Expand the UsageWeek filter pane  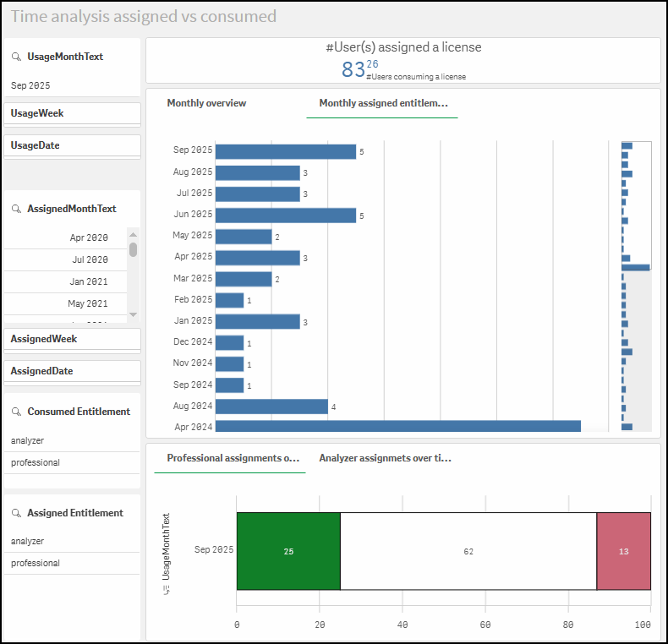point(72,113)
